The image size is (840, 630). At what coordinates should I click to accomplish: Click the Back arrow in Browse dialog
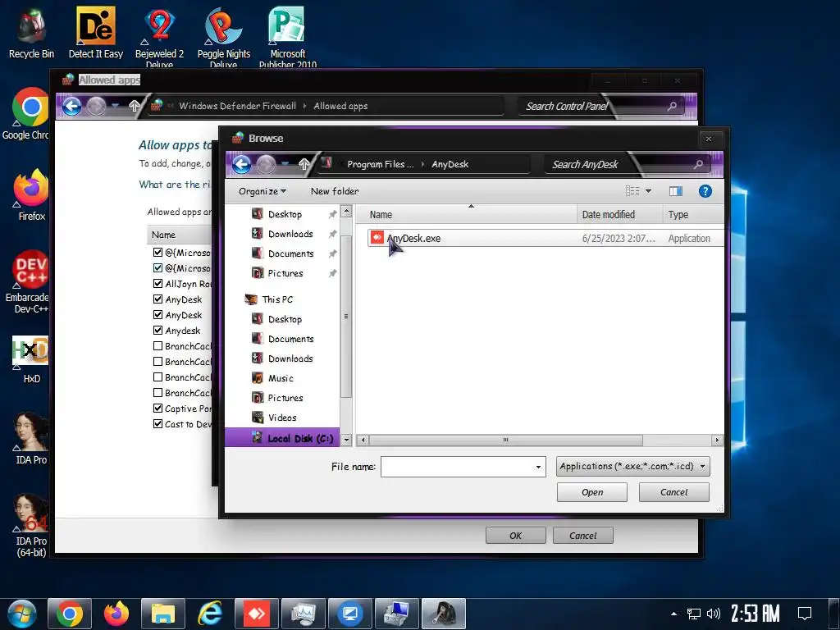(x=242, y=164)
